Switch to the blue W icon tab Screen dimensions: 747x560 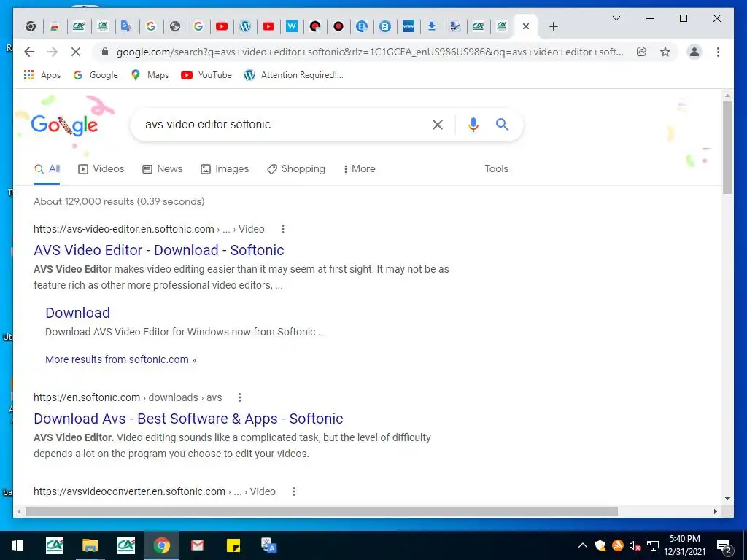(292, 27)
